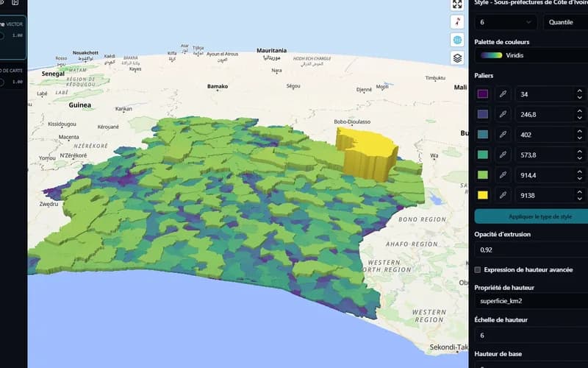The image size is (588, 368).
Task: Increase the 914,4 threshold with up arrow
Action: 580,172
